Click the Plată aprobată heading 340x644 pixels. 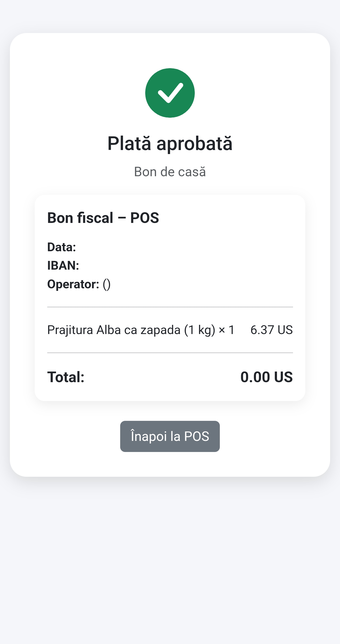click(170, 143)
